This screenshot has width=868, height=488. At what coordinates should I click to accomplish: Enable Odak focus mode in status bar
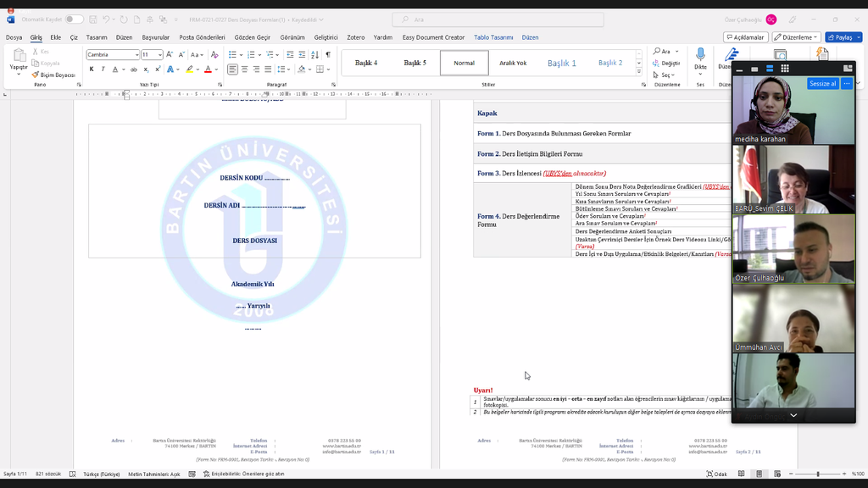[717, 474]
